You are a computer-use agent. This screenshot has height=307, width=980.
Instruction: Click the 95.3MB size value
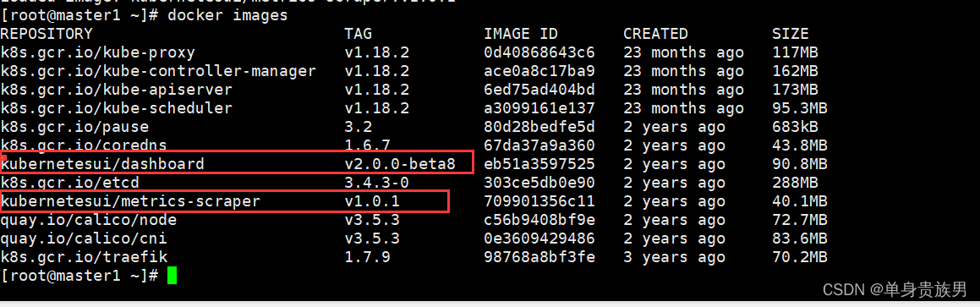(799, 109)
